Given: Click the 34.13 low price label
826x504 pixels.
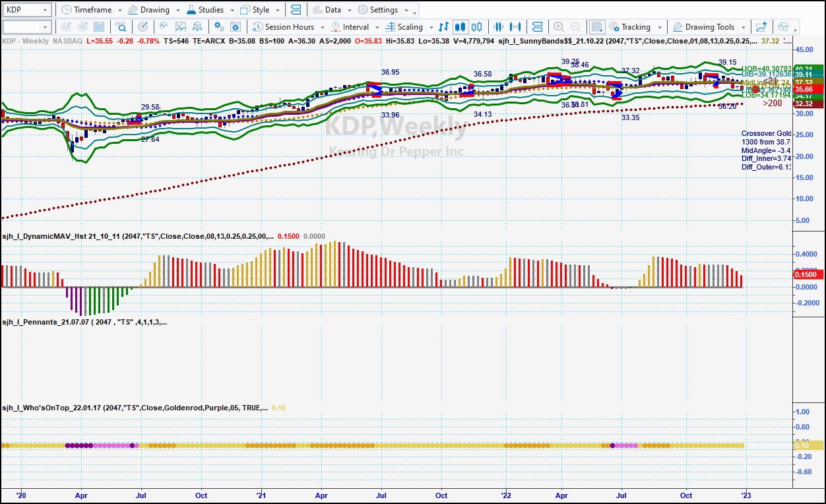Looking at the screenshot, I should click(x=482, y=114).
